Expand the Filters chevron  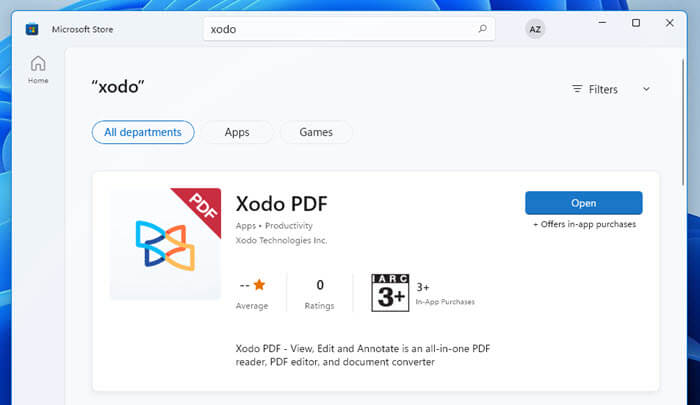tap(646, 89)
